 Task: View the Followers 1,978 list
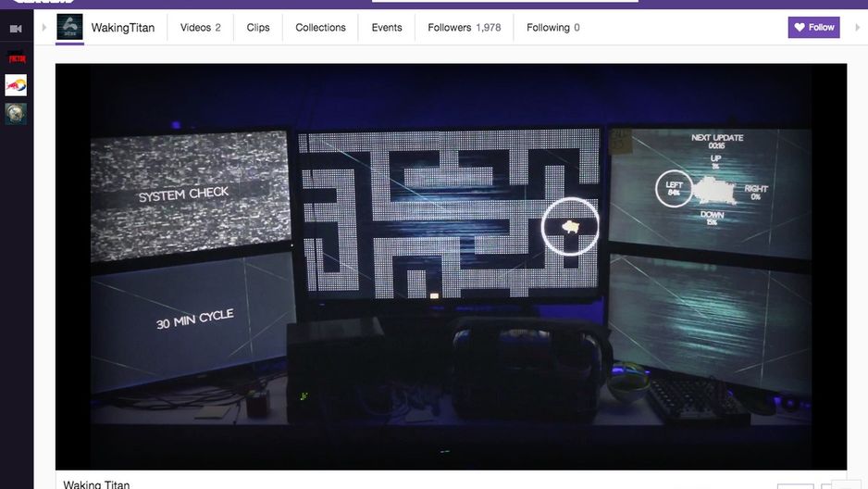(x=464, y=28)
